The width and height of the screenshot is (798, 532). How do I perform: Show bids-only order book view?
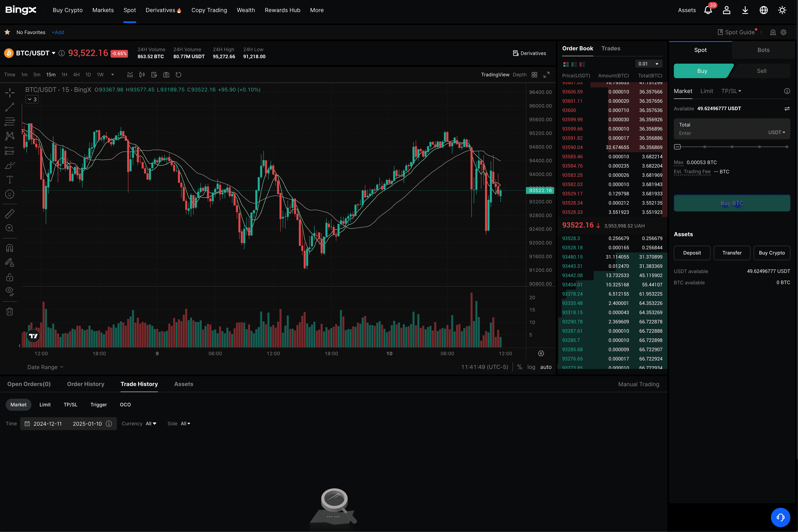pyautogui.click(x=574, y=64)
